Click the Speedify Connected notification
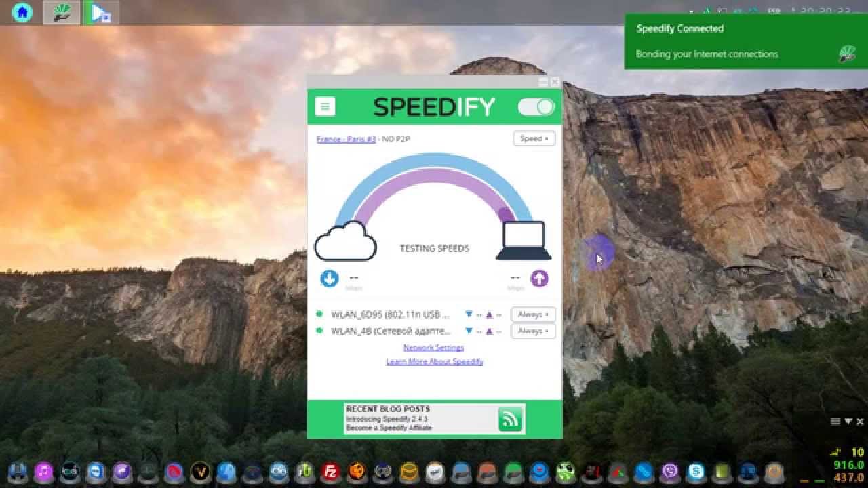The height and width of the screenshot is (488, 868). pyautogui.click(x=746, y=41)
